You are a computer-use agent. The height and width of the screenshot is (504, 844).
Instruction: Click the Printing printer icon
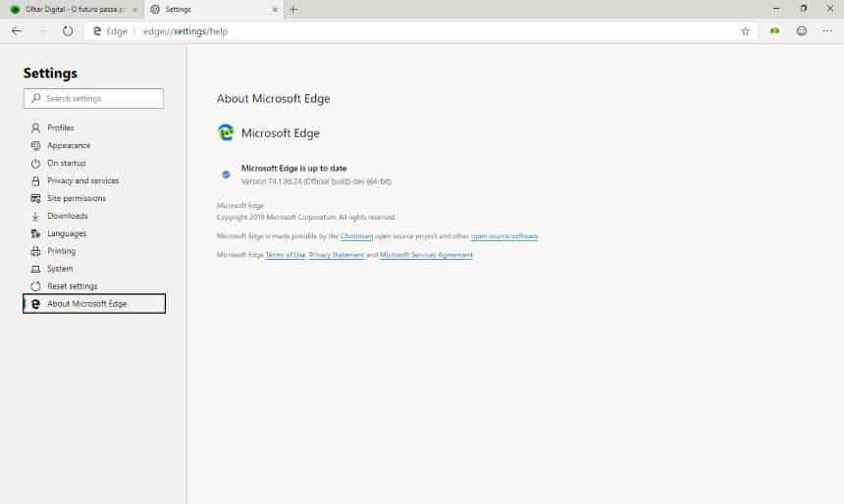point(35,251)
